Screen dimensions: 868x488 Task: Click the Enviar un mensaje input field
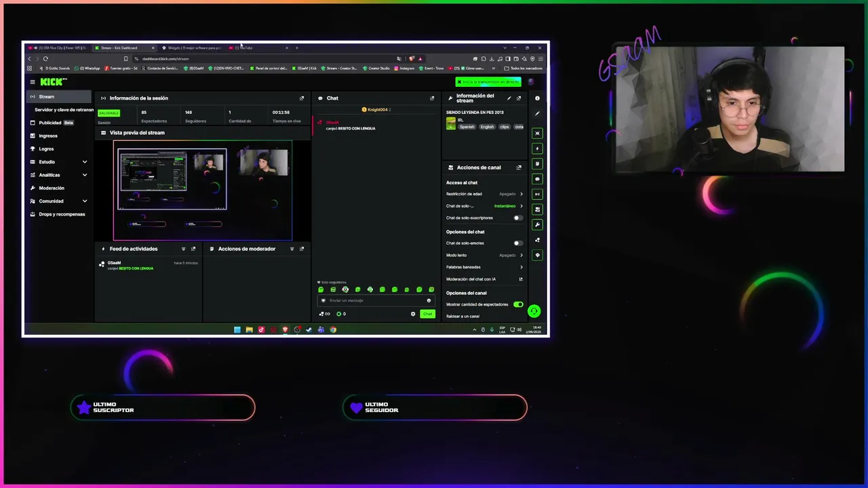coord(375,300)
